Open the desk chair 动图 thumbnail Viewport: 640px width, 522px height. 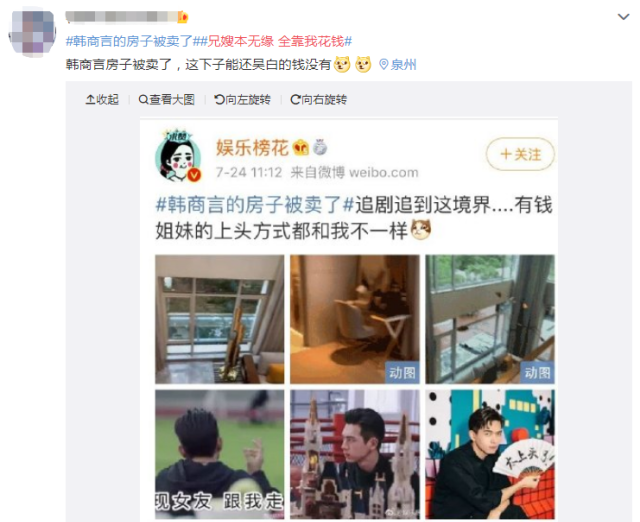tap(355, 319)
